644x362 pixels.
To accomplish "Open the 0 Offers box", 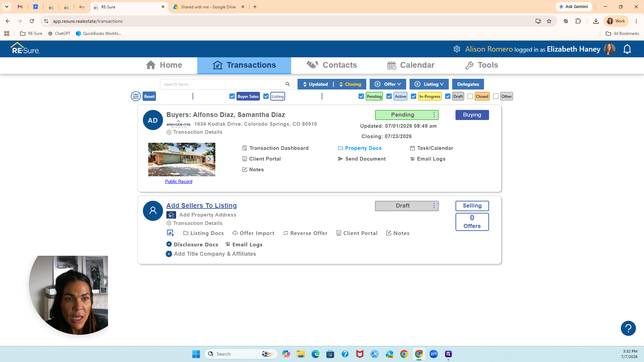I will (472, 222).
